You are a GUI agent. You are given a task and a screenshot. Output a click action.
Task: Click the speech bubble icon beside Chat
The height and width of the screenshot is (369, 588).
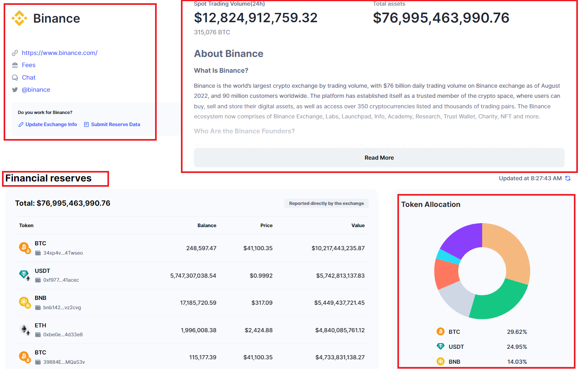15,78
